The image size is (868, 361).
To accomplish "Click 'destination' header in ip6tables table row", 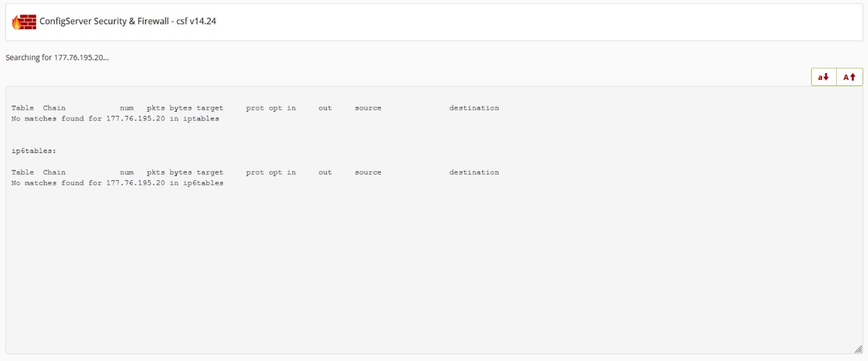I will pos(473,172).
